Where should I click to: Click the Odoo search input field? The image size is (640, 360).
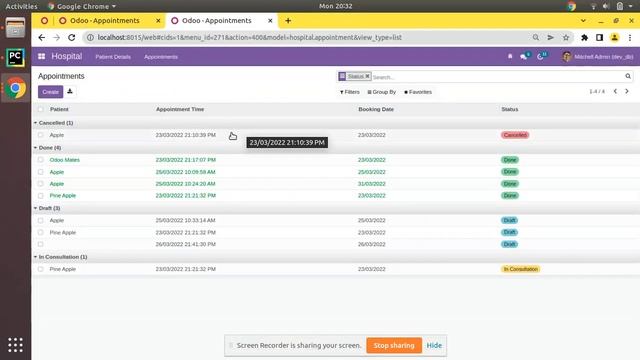[x=496, y=77]
